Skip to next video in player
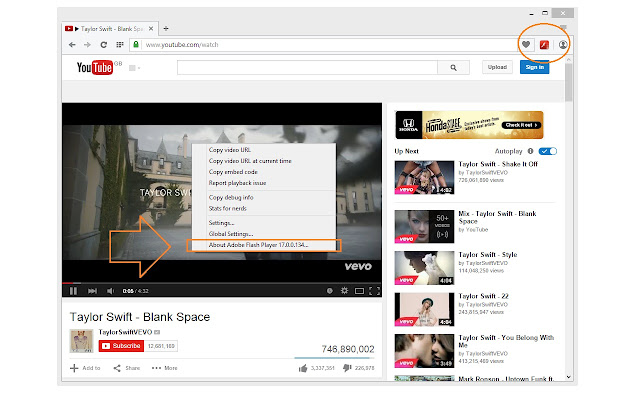The height and width of the screenshot is (400, 640). (x=93, y=291)
